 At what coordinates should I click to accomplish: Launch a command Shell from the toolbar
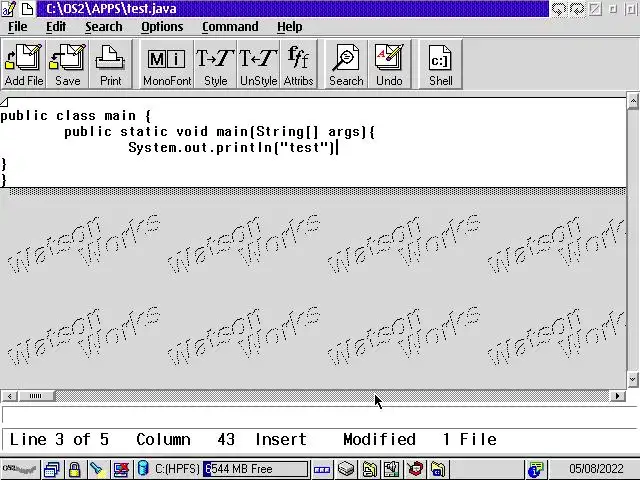tap(440, 64)
